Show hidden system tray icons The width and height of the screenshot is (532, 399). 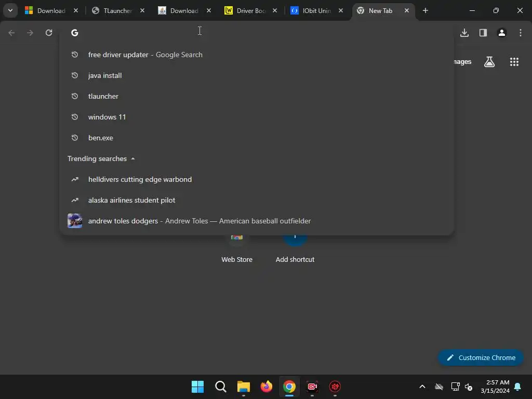pos(422,387)
